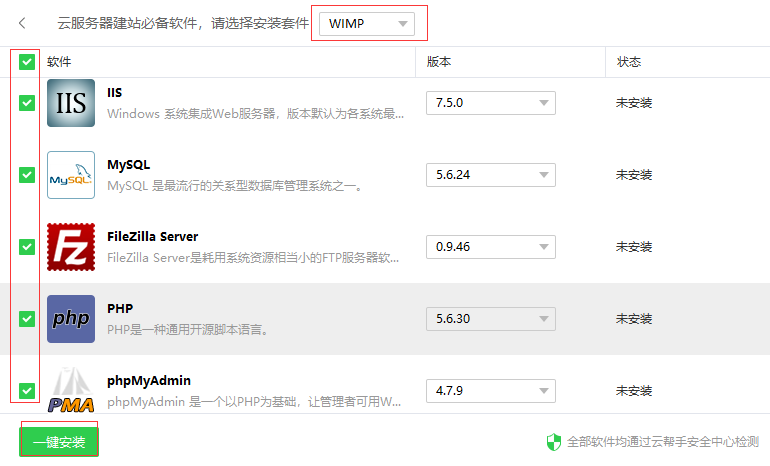Screen dimensions: 770x466
Task: Click the PHP software name
Action: click(x=120, y=308)
